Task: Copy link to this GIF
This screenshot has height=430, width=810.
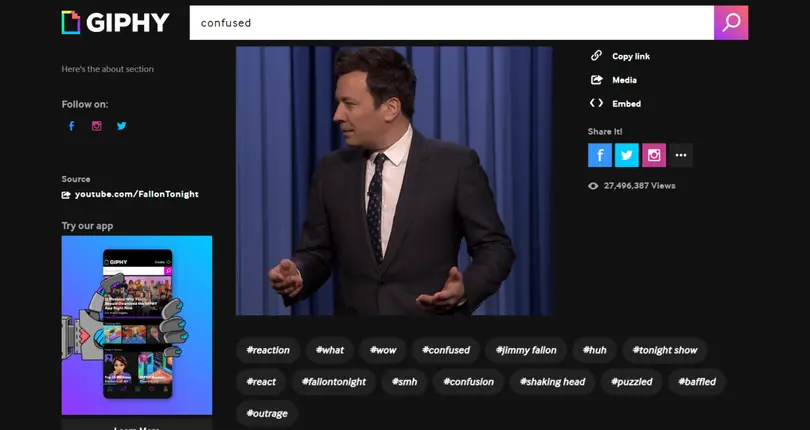Action: [620, 56]
